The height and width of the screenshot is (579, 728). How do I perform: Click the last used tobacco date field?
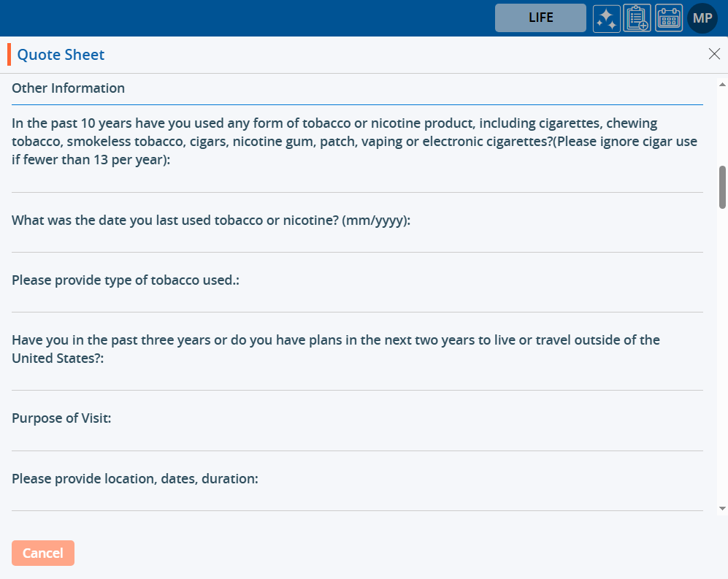(x=357, y=241)
